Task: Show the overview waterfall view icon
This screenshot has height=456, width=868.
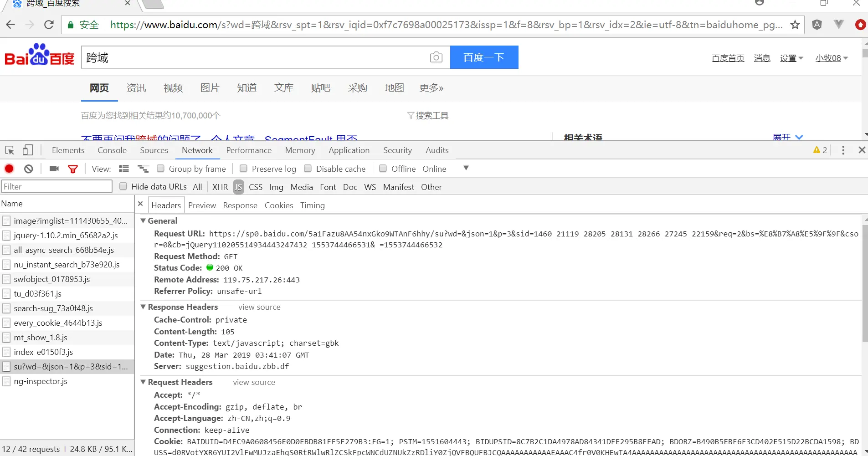Action: [143, 169]
